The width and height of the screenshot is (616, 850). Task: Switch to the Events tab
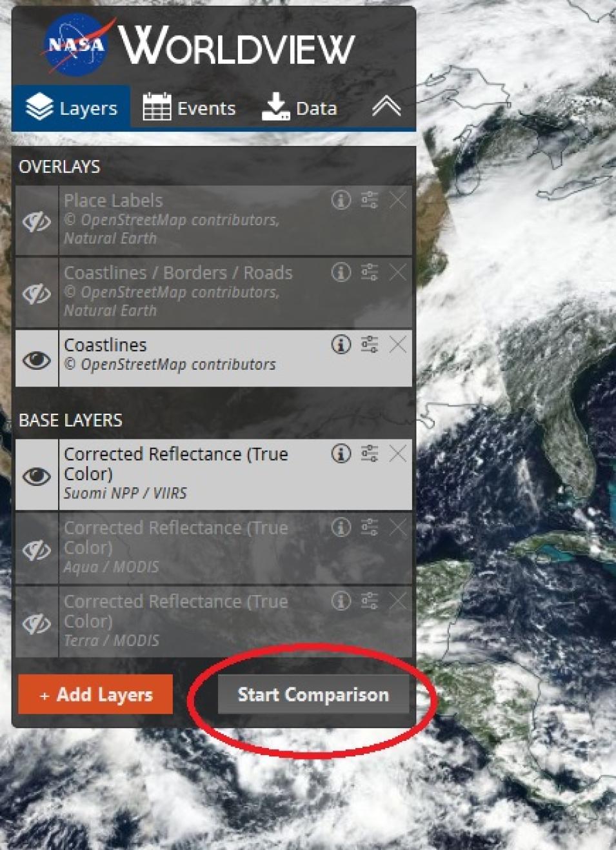pos(189,108)
